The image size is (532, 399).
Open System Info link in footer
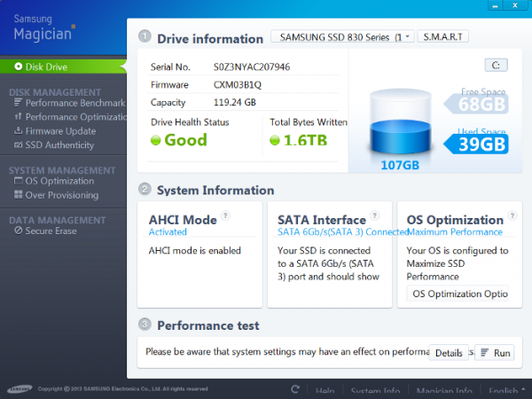(375, 390)
